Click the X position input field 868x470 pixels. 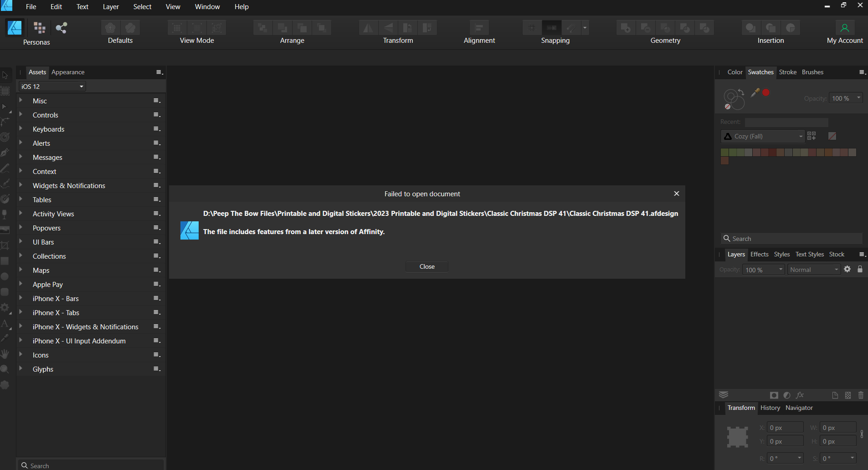pyautogui.click(x=786, y=428)
